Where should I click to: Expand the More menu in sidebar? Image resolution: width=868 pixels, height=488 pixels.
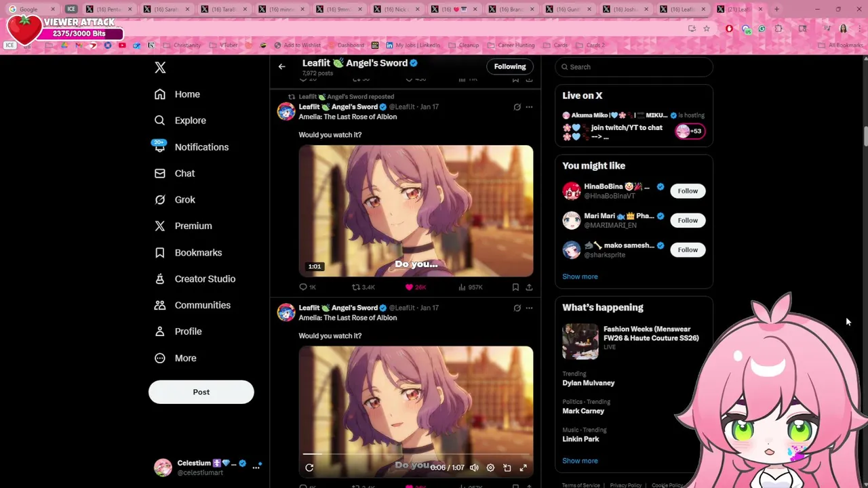pyautogui.click(x=175, y=358)
